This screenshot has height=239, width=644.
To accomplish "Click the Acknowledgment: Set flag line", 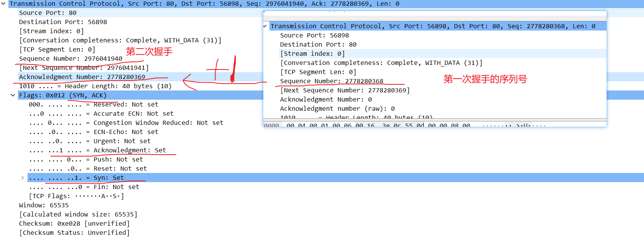I will 97,150.
